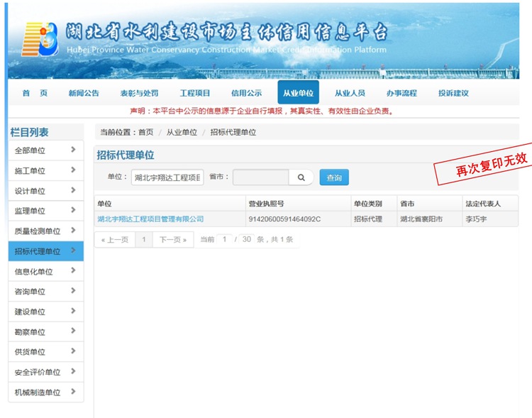Click 招标代理单位 in breadcrumb path

[x=233, y=132]
